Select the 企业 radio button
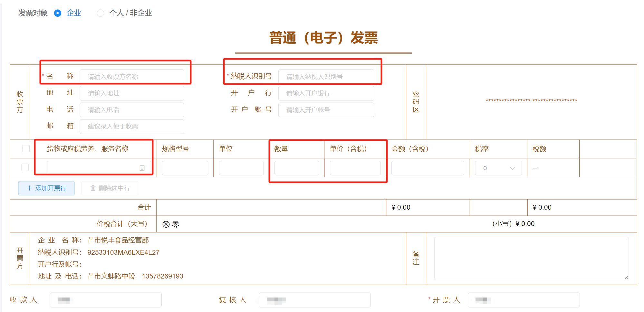Screen dimensions: 644x312 click(x=58, y=13)
